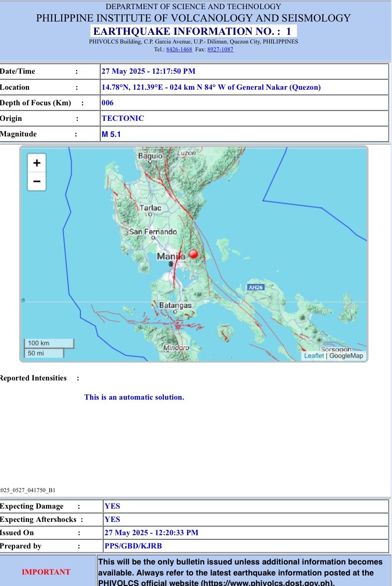Select magnitude value M 5.1
Image resolution: width=392 pixels, height=586 pixels.
pyautogui.click(x=112, y=134)
